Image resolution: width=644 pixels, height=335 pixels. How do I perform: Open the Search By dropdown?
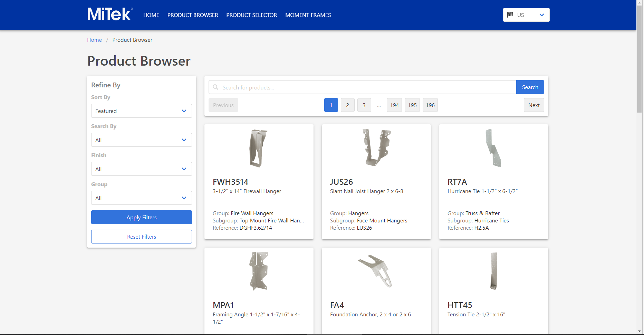click(x=141, y=140)
